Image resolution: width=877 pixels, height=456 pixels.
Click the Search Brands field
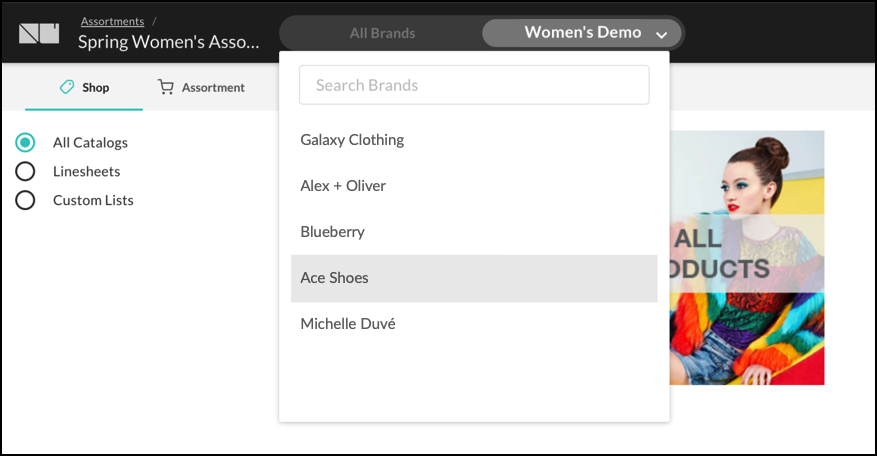[x=474, y=85]
